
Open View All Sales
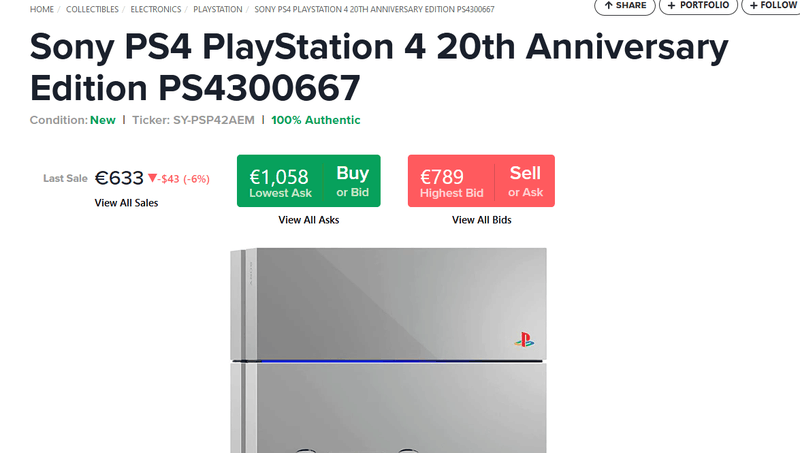[126, 203]
